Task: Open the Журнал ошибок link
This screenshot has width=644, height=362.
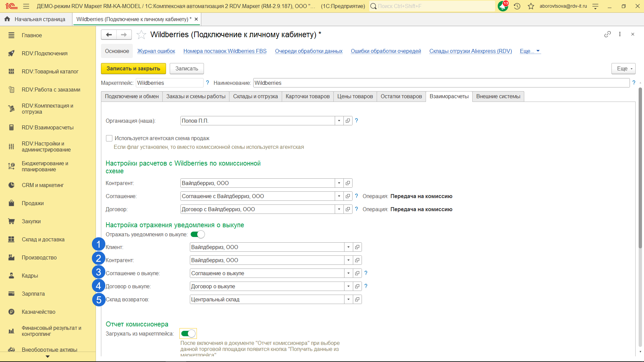Action: (x=156, y=51)
